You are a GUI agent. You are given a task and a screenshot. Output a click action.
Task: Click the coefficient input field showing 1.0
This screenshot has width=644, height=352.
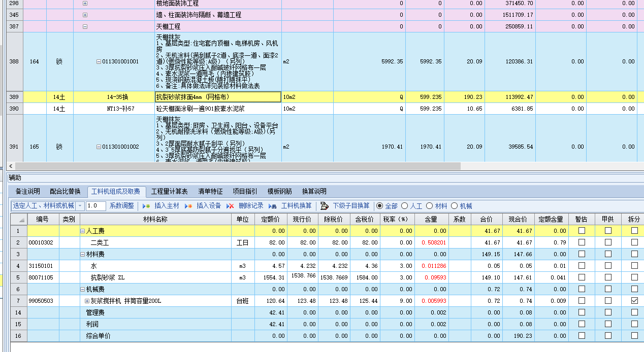tap(96, 206)
